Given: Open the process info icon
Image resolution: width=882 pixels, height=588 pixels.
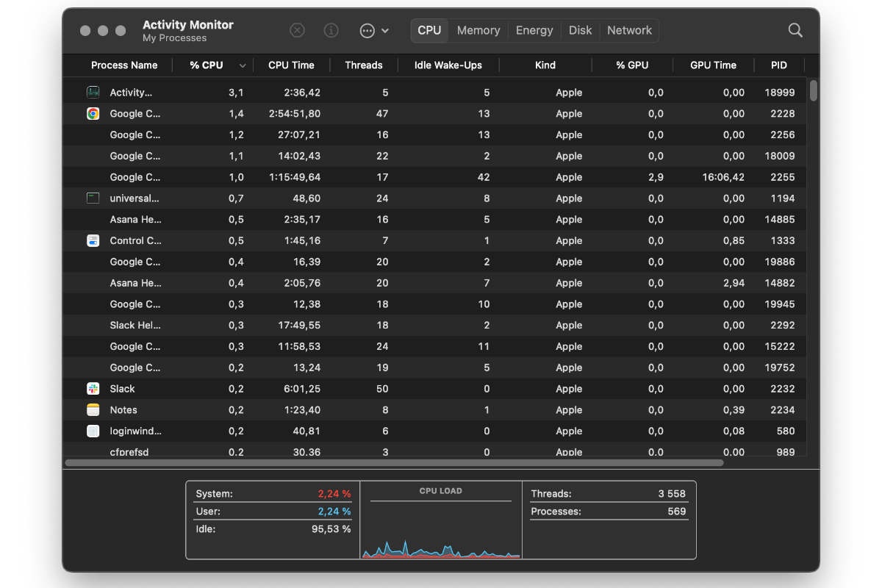Looking at the screenshot, I should pos(331,30).
